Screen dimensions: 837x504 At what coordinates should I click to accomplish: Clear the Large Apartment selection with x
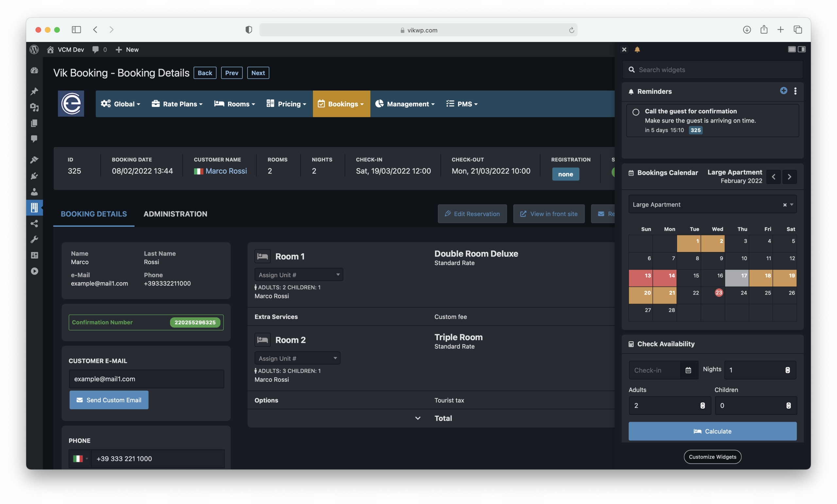tap(785, 205)
